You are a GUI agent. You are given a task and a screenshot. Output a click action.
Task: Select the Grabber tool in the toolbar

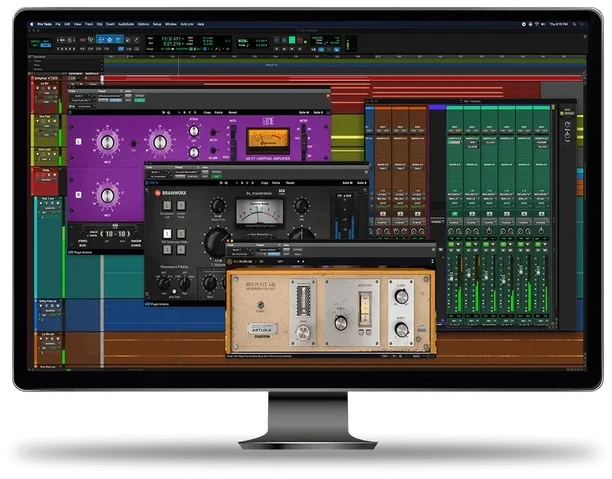coord(118,39)
